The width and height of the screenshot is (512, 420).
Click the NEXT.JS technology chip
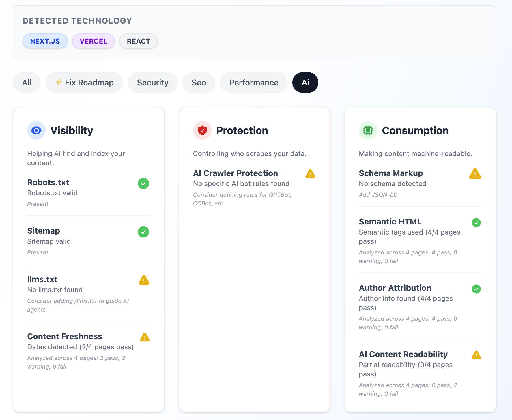(x=45, y=41)
